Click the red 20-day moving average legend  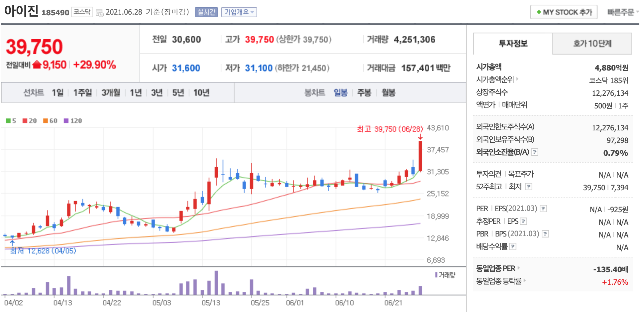30,121
